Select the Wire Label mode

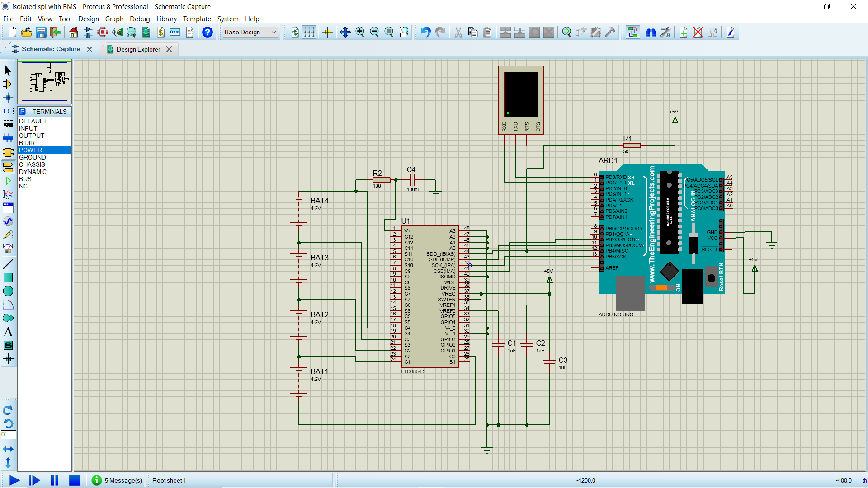[x=8, y=111]
